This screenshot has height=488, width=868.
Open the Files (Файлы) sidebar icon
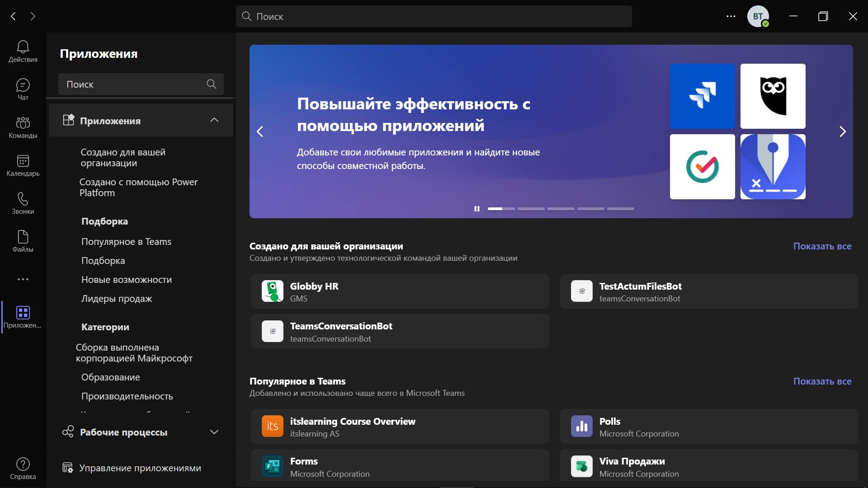click(x=23, y=241)
